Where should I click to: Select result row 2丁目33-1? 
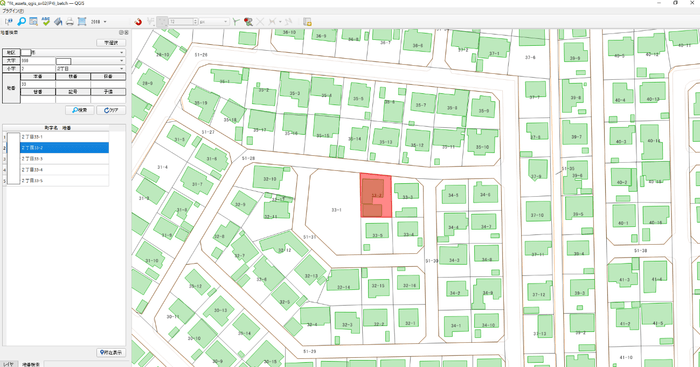pos(64,137)
